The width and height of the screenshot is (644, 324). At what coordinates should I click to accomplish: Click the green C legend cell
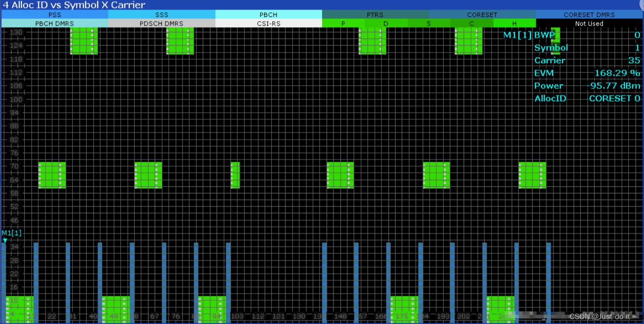[472, 23]
